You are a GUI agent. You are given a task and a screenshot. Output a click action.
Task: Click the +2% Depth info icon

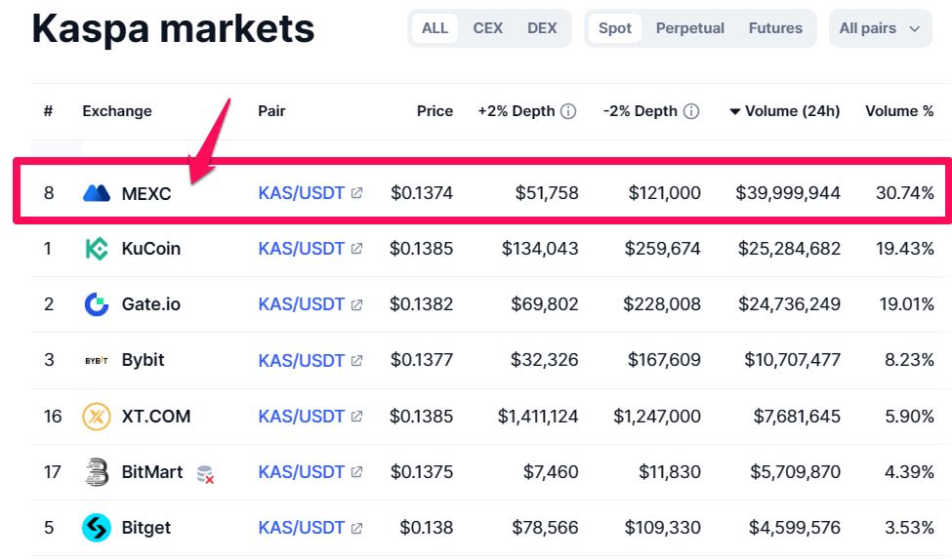(568, 111)
